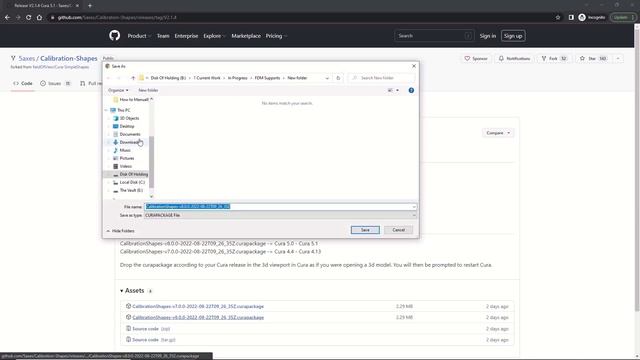Select Local Disk (C:) in the tree
Image resolution: width=640 pixels, height=360 pixels.
click(132, 182)
